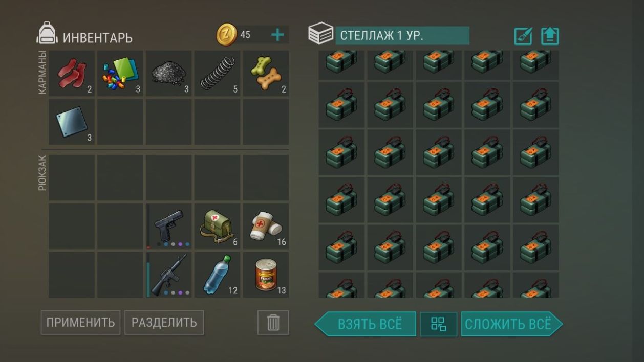Open the rack paint customization icon

523,36
